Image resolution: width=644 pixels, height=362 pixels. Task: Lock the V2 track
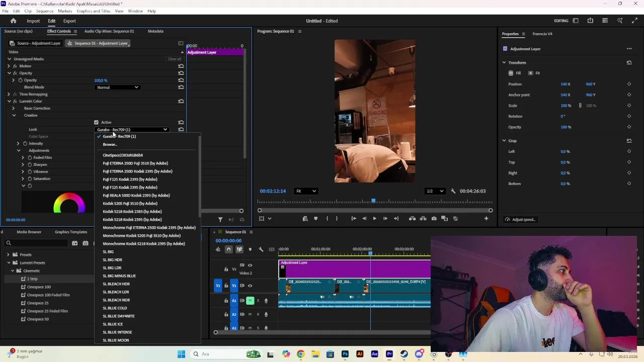[x=226, y=269]
